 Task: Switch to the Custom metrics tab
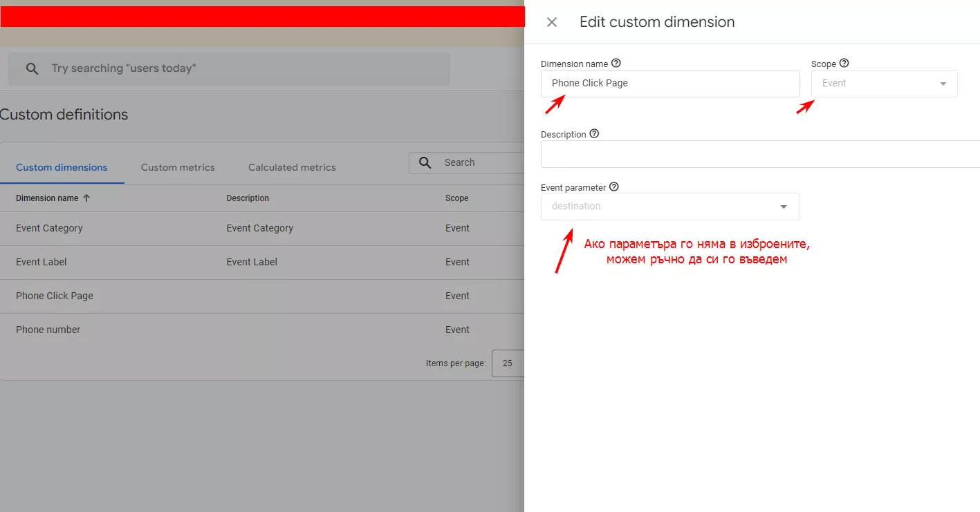[178, 167]
